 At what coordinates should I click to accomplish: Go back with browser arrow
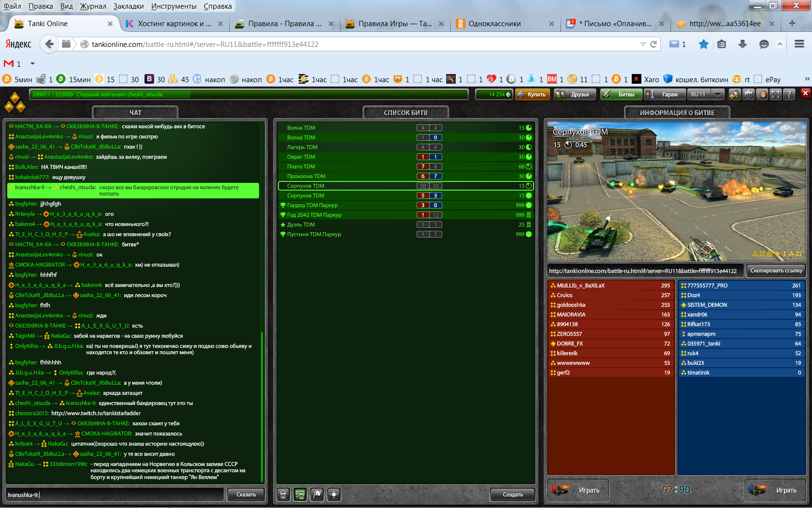point(49,44)
